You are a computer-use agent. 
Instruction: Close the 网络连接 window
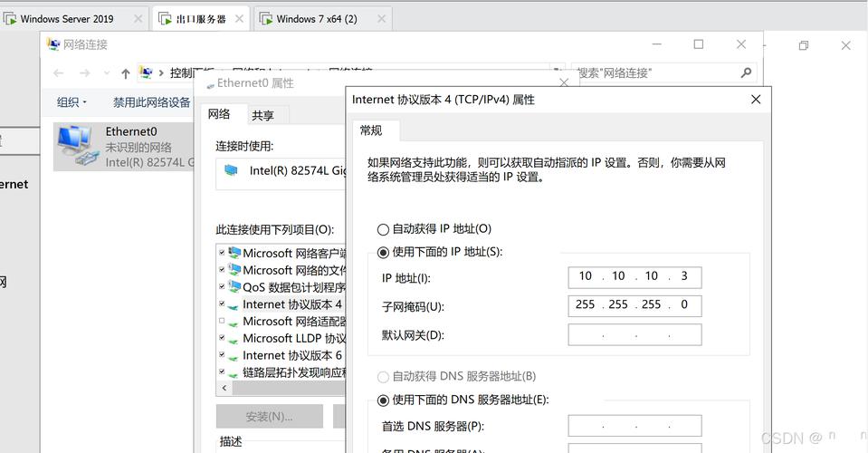(x=741, y=44)
